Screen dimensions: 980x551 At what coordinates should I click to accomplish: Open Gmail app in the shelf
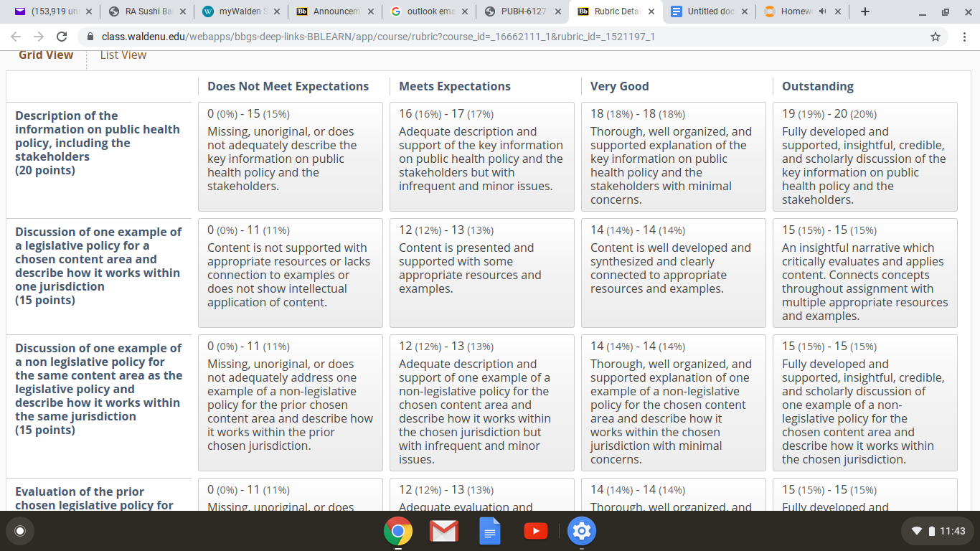444,531
